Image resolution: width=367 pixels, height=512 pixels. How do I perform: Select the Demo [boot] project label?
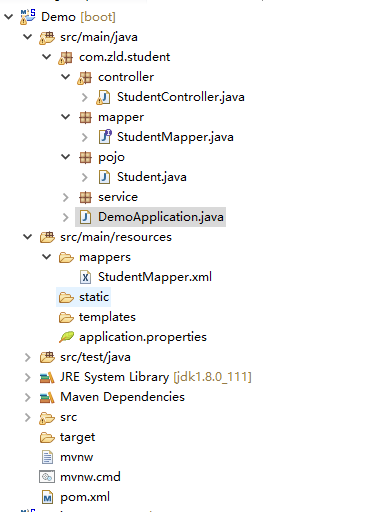[x=78, y=17]
